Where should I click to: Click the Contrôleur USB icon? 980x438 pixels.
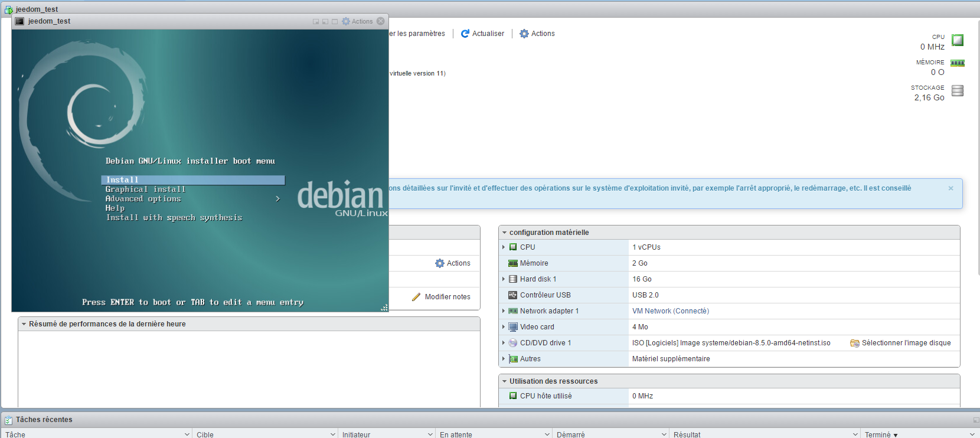[x=513, y=295]
